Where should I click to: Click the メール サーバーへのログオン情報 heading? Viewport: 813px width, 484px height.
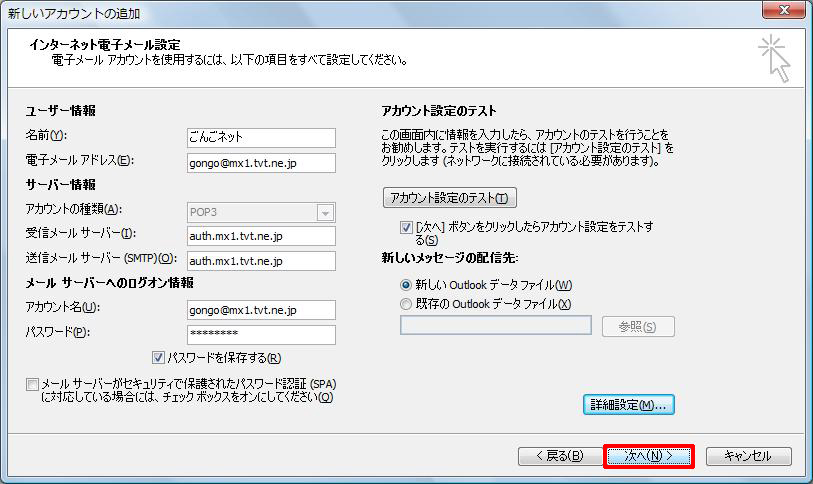(109, 283)
